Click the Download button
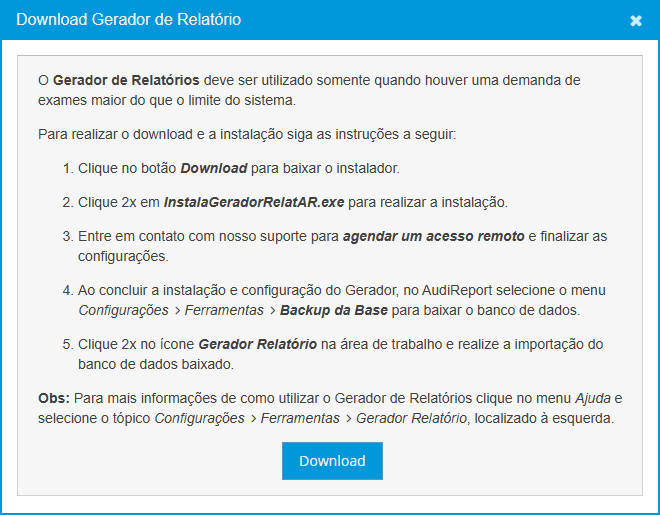Screen dimensions: 660x515 coord(332,461)
